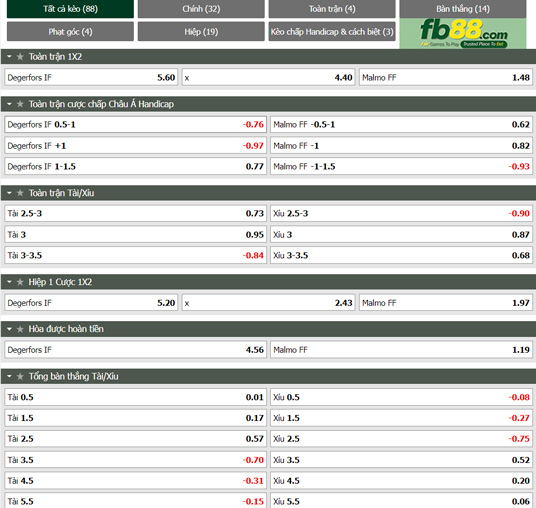
Task: Choose Xỉu 3.5 at 0.52
Action: (401, 460)
